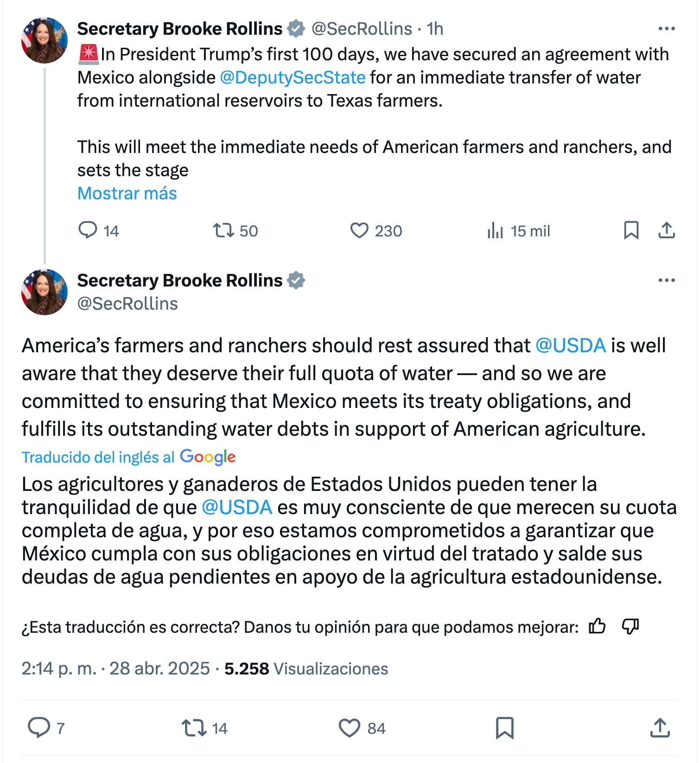700x763 pixels.
Task: Reply to the first tweet with 14 replies
Action: pyautogui.click(x=88, y=230)
